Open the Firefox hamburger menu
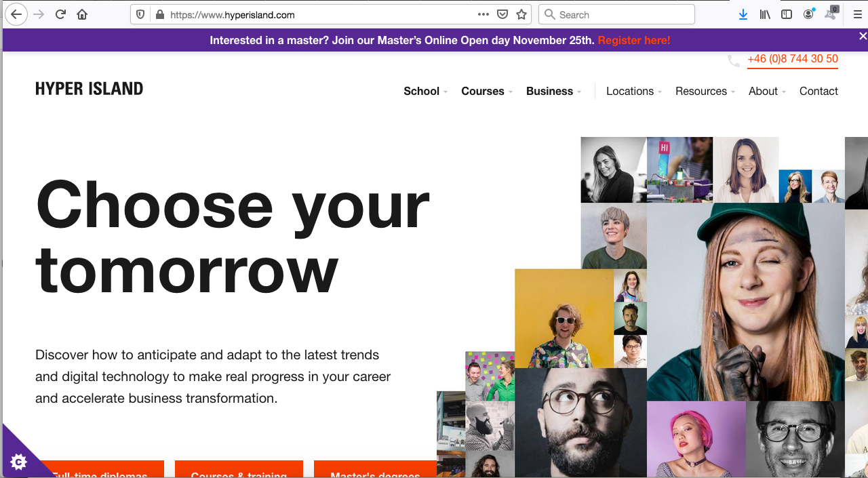Screen dimensions: 868x478 pyautogui.click(x=857, y=14)
